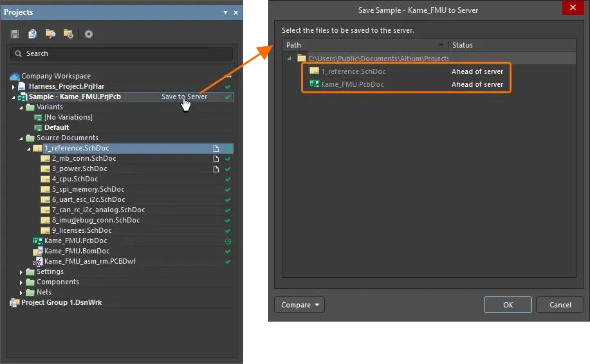Click modified document icon for 1_reference.SchDoc
The width and height of the screenshot is (590, 364).
[x=216, y=149]
